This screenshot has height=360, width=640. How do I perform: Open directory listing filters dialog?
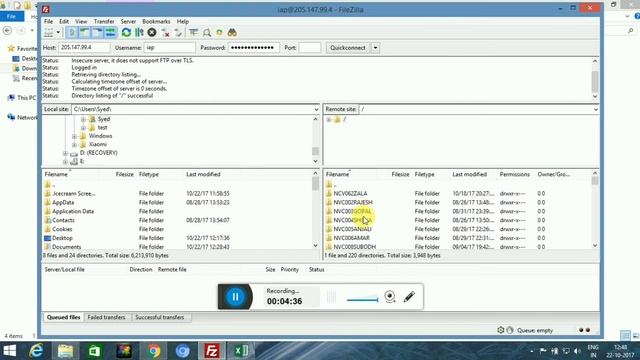tap(193, 32)
